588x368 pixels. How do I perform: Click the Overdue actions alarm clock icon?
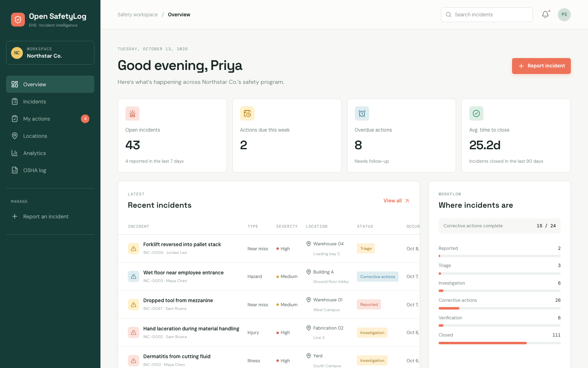pyautogui.click(x=362, y=114)
